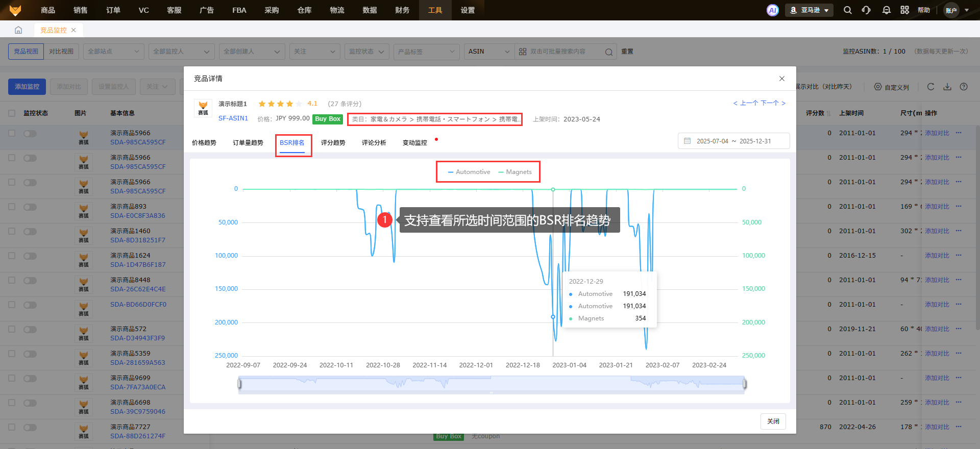Switch to the 价格趋势 tab
This screenshot has width=980, height=449.
tap(204, 143)
